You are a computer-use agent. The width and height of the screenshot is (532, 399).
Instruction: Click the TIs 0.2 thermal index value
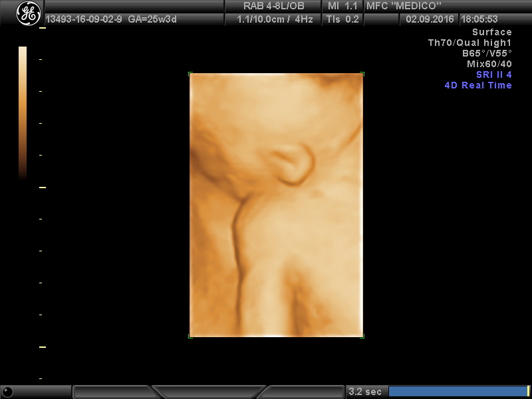[x=342, y=19]
